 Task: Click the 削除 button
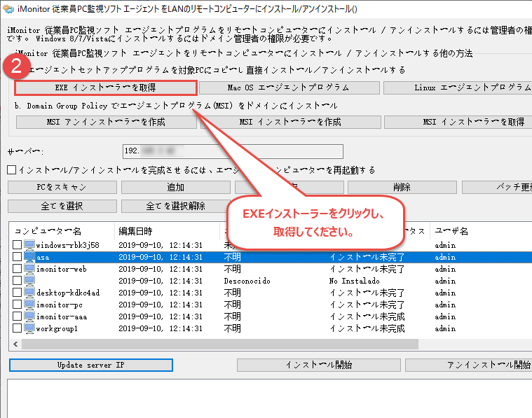coord(402,187)
